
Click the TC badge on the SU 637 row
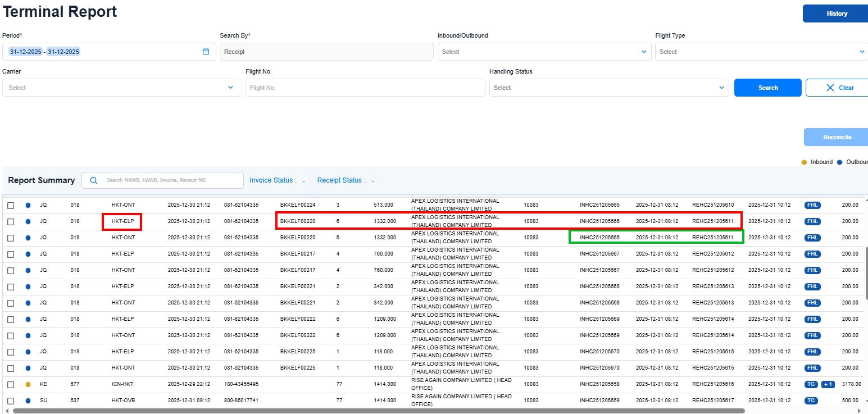pyautogui.click(x=810, y=401)
